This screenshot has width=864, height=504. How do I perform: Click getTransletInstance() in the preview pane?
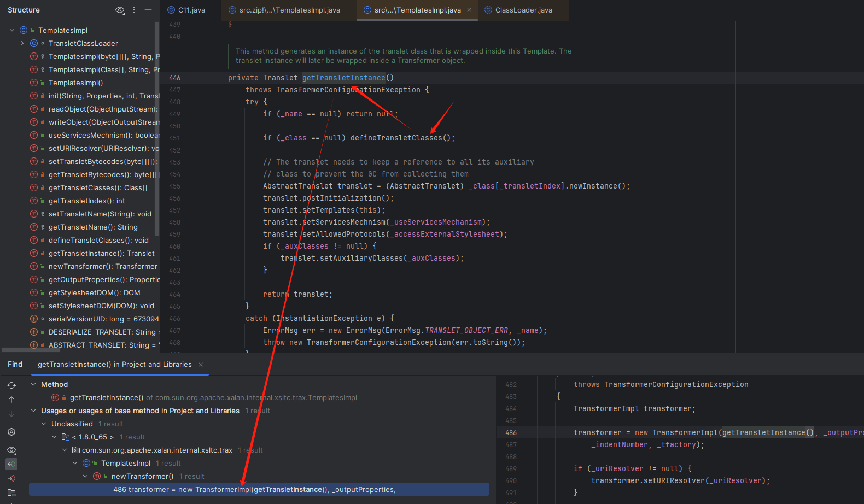point(768,432)
